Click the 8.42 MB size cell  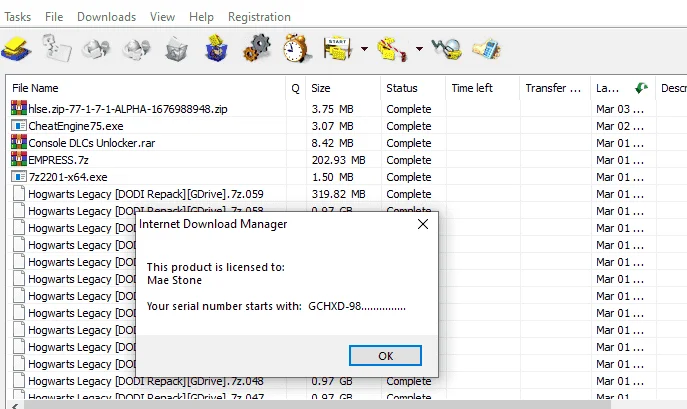coord(333,143)
